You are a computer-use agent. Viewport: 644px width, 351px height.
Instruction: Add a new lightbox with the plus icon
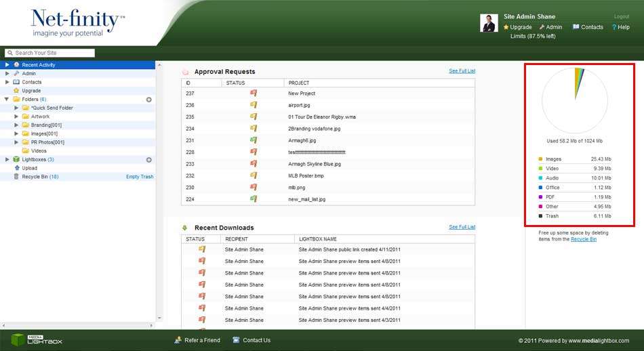click(148, 160)
